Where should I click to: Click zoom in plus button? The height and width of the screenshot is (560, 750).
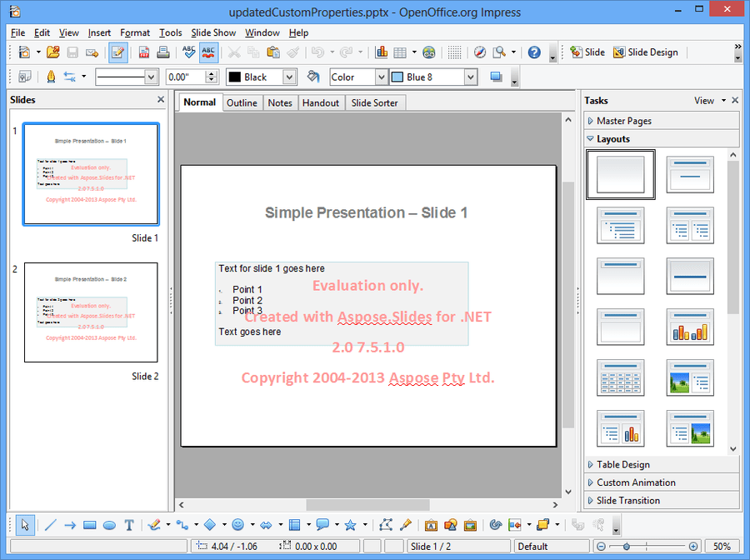(x=693, y=546)
